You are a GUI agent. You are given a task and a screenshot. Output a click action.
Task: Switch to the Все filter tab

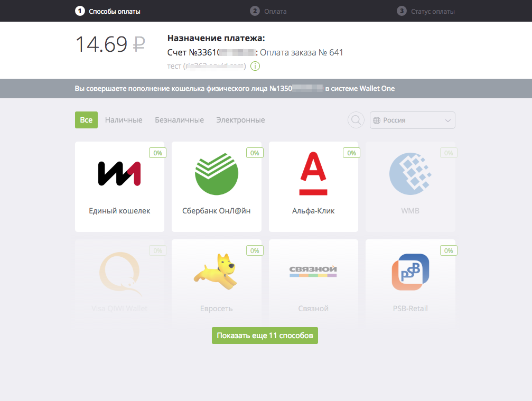coord(86,120)
